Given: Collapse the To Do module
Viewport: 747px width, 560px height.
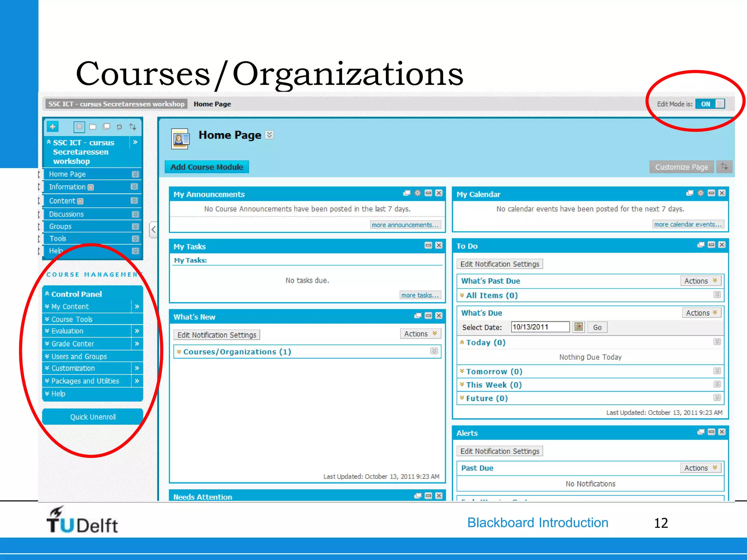Looking at the screenshot, I should (711, 245).
